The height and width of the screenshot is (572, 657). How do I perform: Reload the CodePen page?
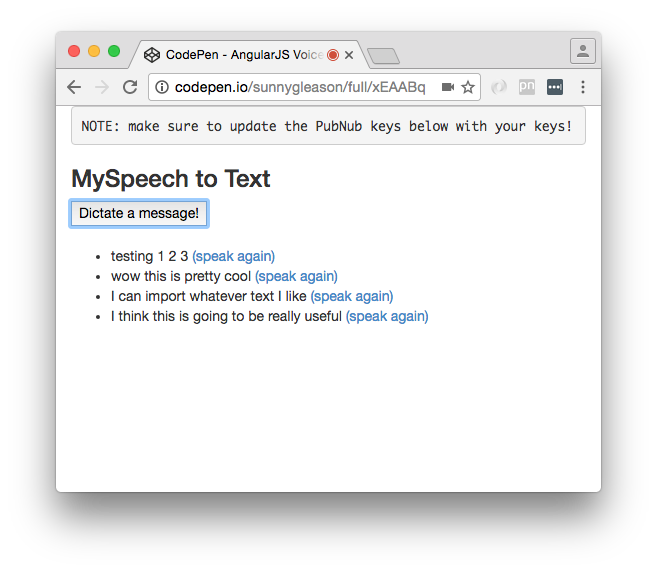tap(130, 87)
